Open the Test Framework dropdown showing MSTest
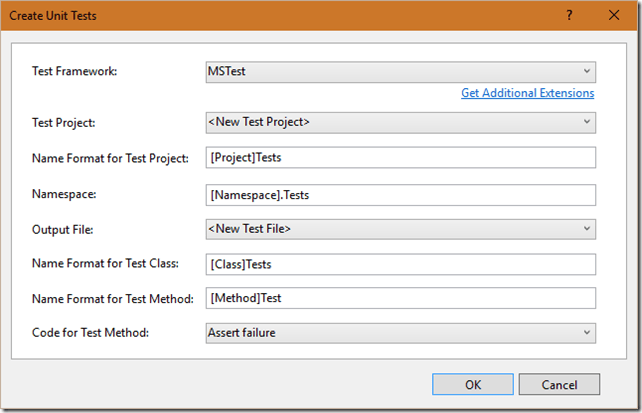The image size is (642, 413). pos(399,72)
